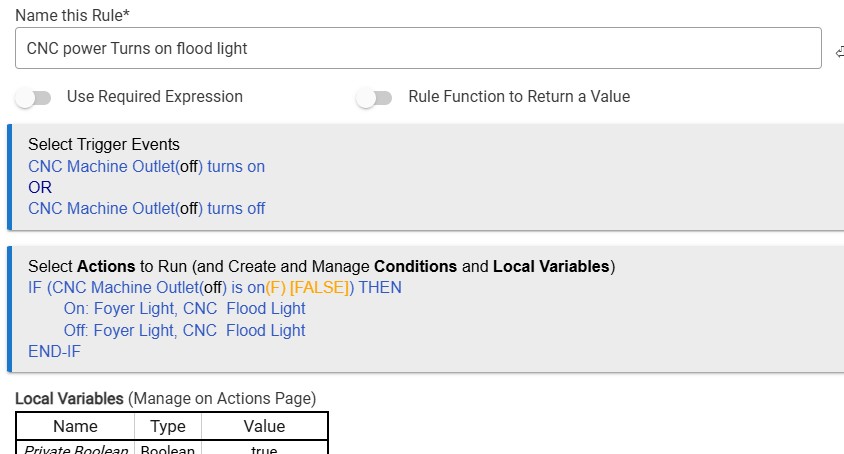The height and width of the screenshot is (454, 844).
Task: Open Select Actions to Run section
Action: click(320, 267)
